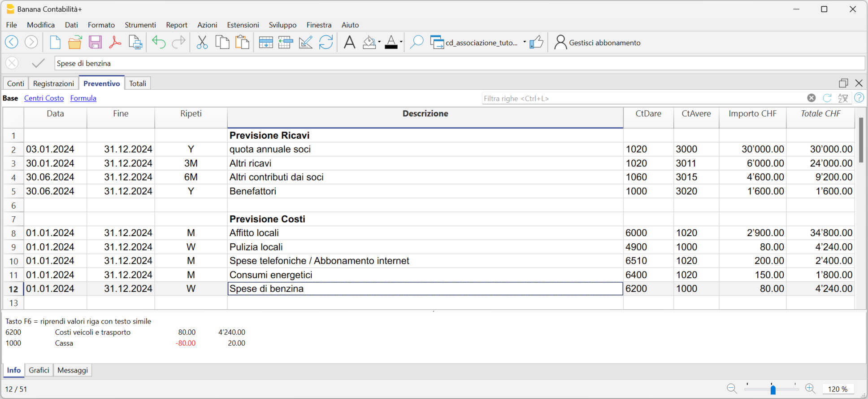Open the Aiuto menu
The height and width of the screenshot is (399, 868).
pyautogui.click(x=350, y=25)
